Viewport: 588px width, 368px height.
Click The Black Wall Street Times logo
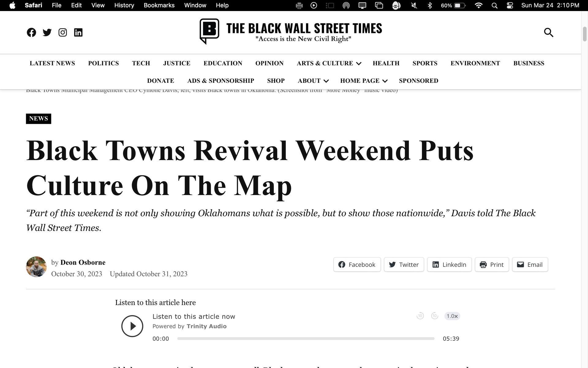click(290, 31)
